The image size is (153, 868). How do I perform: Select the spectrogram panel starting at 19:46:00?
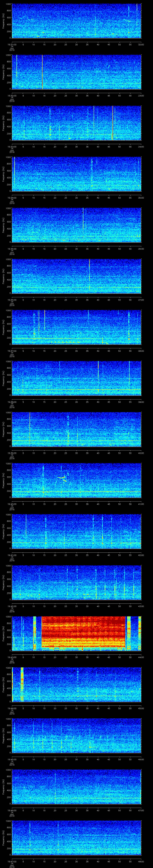pos(77,786)
